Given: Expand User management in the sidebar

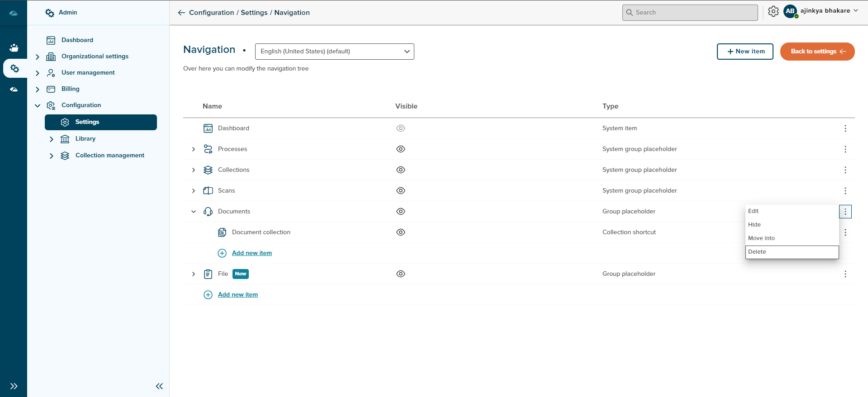Looking at the screenshot, I should [x=38, y=73].
